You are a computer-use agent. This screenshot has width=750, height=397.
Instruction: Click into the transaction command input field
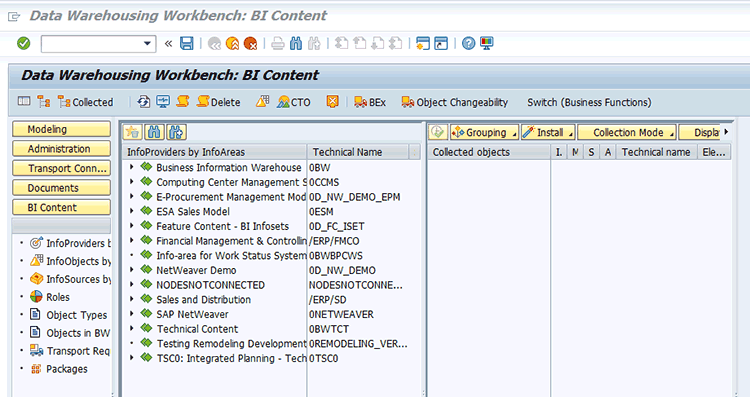[92, 44]
